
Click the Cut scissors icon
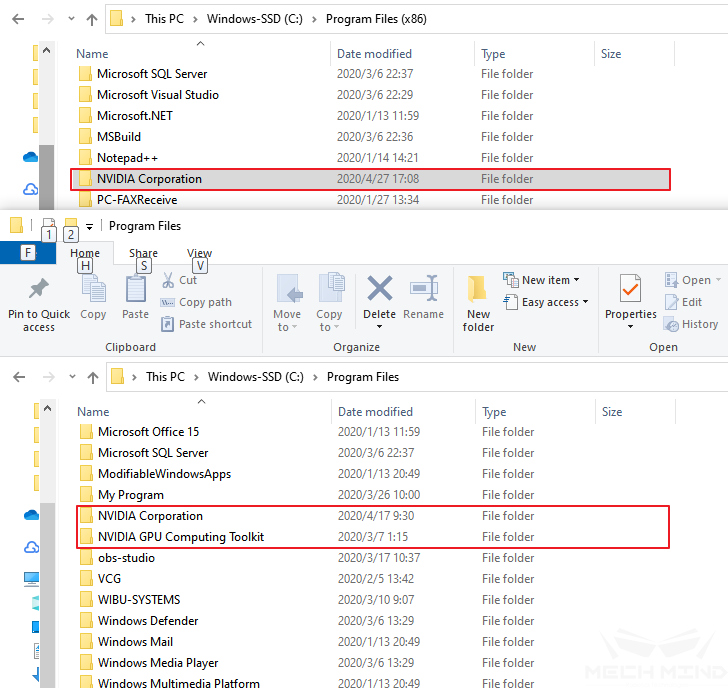tap(168, 280)
